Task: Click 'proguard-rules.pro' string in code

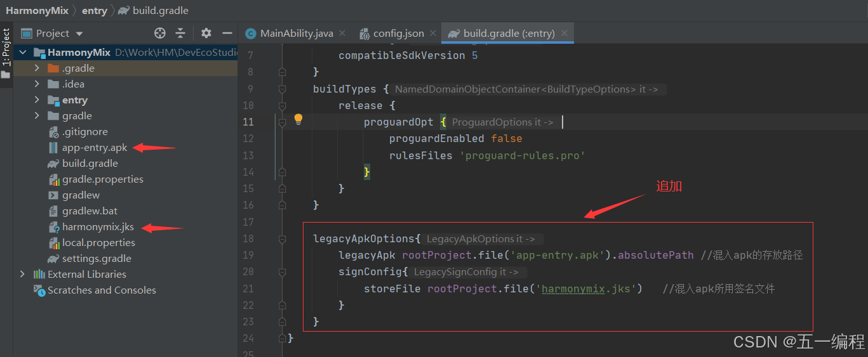Action: pos(521,155)
